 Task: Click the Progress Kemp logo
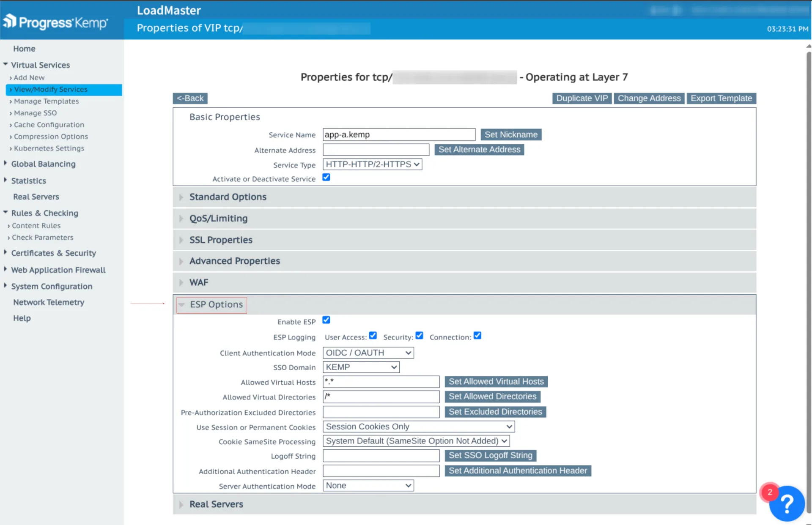click(56, 22)
